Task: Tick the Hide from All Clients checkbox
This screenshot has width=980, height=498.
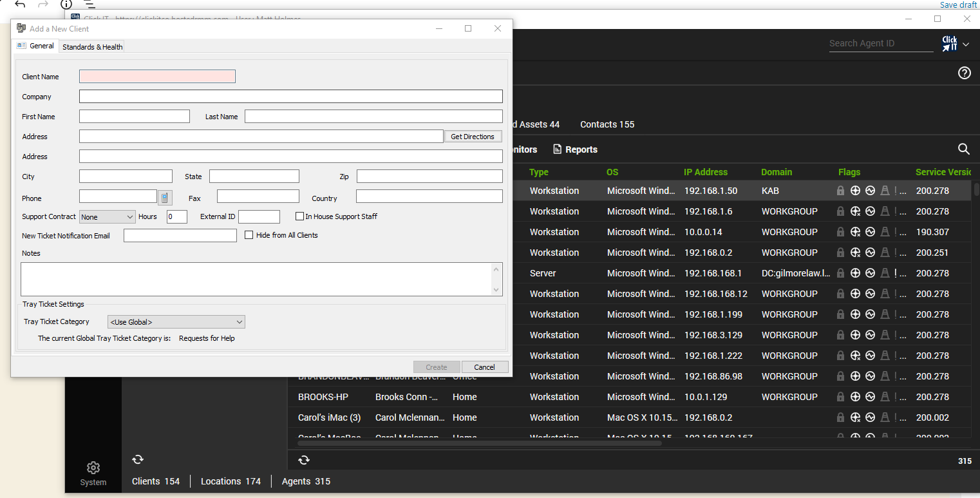Action: (x=249, y=235)
